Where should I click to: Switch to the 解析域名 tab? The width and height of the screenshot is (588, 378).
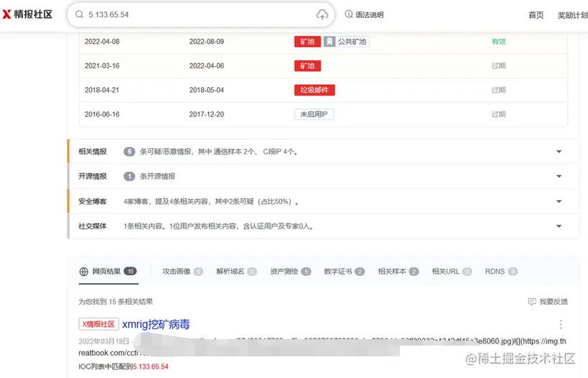tap(236, 271)
